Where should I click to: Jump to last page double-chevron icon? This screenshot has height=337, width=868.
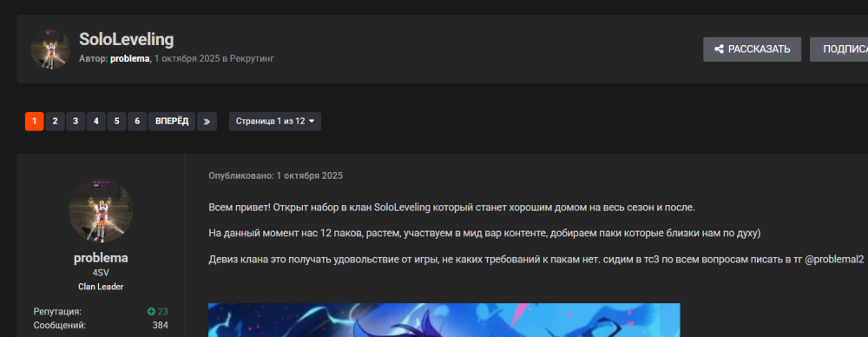(x=207, y=122)
